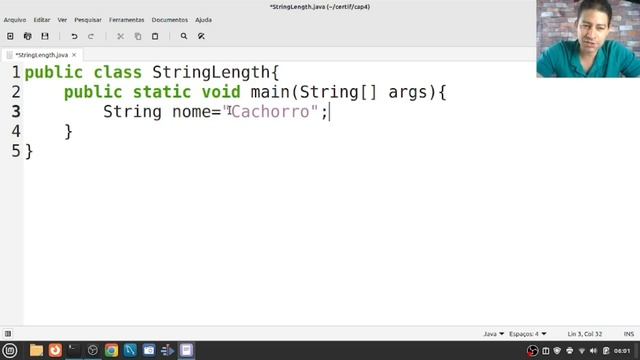Click the New document toolbar icon
Screen dimensions: 640x360
click(10, 36)
